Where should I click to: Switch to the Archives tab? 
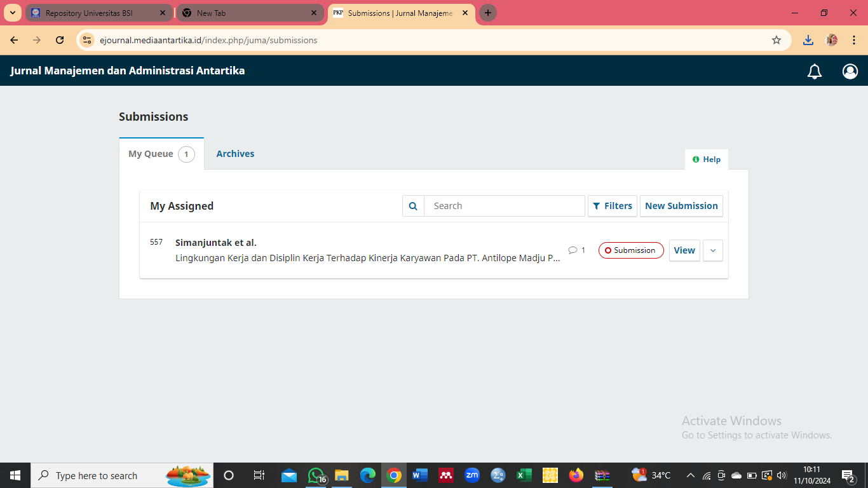click(235, 154)
